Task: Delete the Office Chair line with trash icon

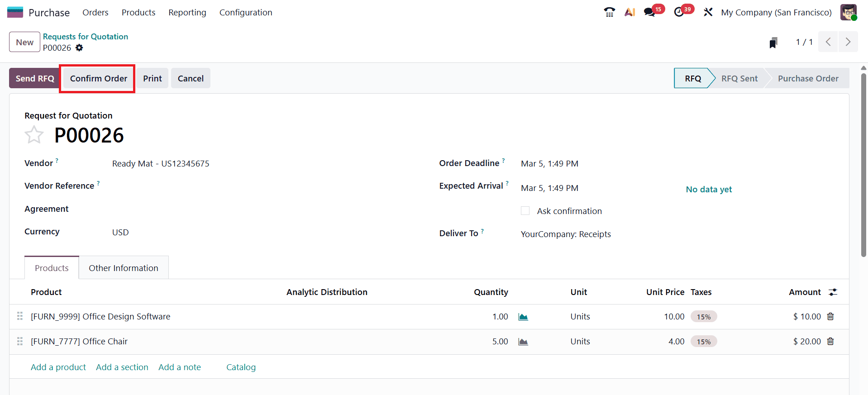Action: coord(830,341)
